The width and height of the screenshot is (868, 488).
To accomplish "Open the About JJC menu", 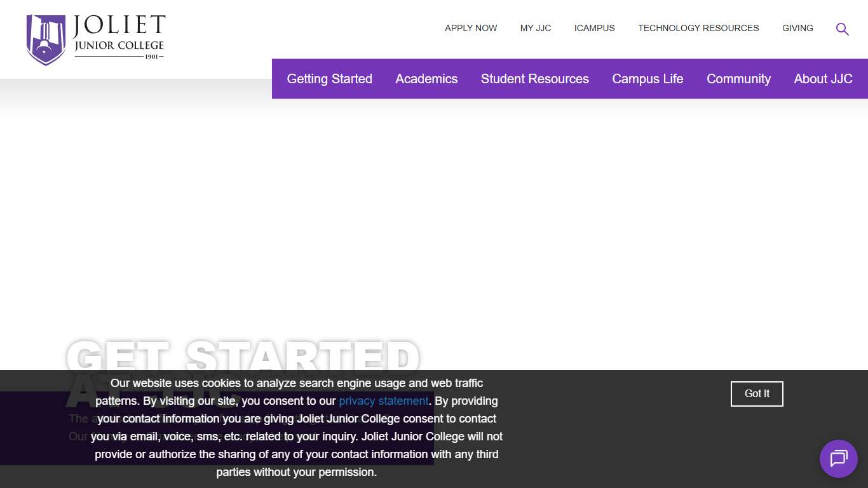I will click(x=823, y=79).
